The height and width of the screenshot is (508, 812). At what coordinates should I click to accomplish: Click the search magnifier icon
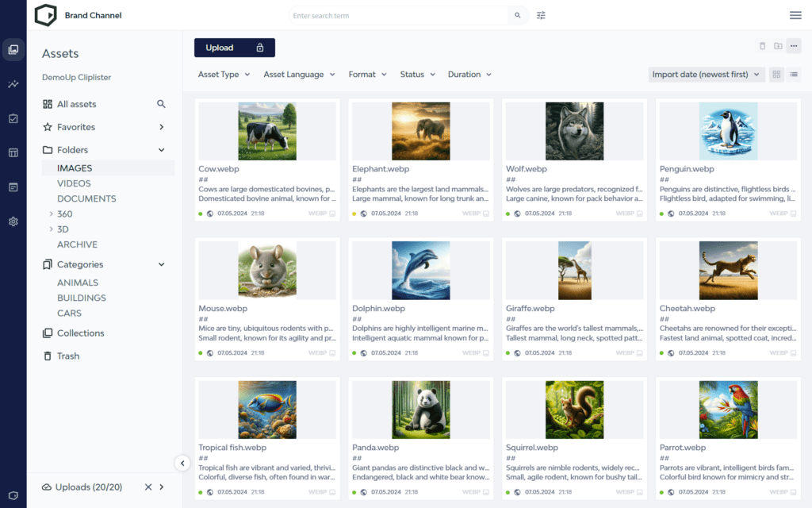tap(518, 15)
